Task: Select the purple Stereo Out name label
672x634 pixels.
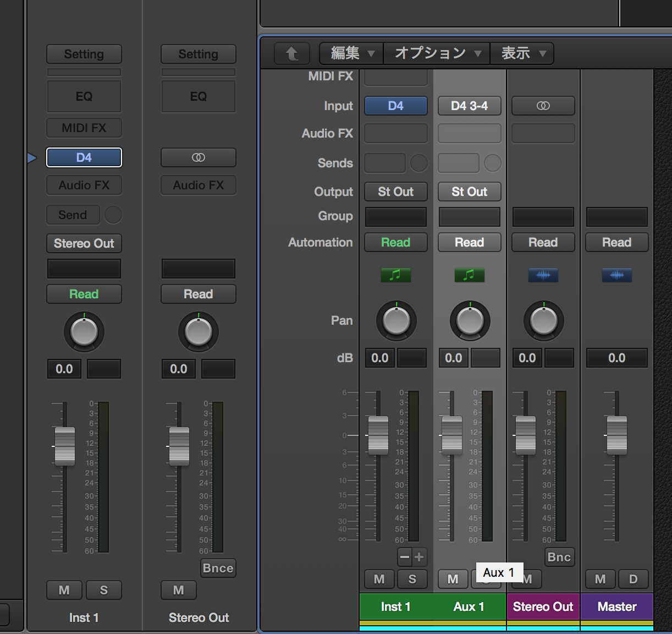Action: [543, 606]
